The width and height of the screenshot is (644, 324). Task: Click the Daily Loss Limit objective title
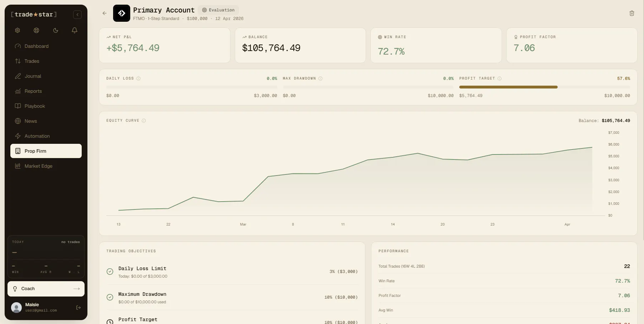pos(142,268)
